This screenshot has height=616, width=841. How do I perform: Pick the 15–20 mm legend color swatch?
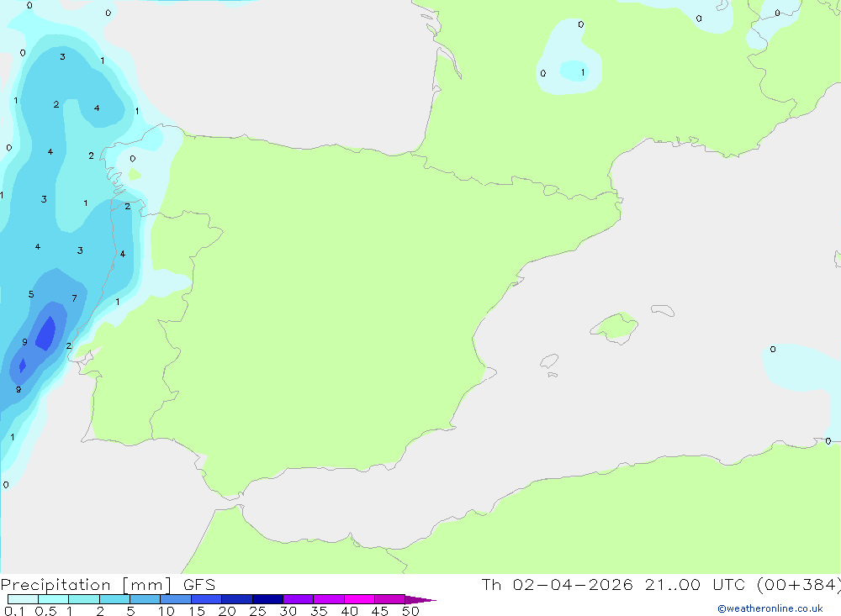[x=206, y=599]
